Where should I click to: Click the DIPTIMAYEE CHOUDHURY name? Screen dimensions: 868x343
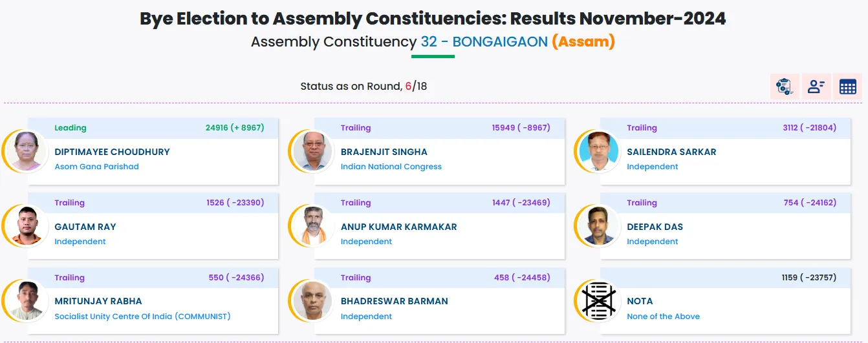(112, 152)
